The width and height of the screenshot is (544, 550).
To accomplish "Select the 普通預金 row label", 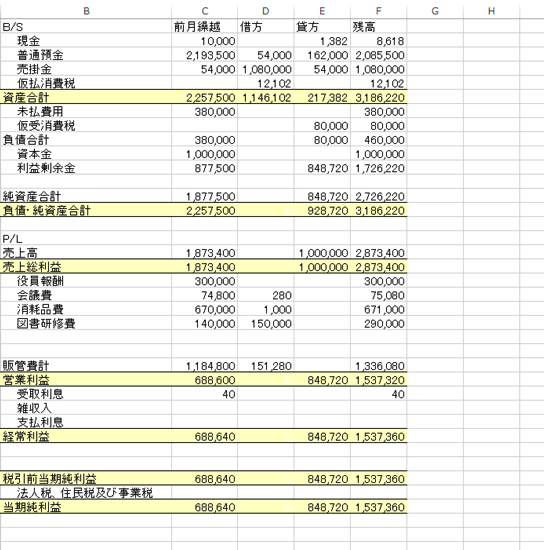I will pos(86,55).
